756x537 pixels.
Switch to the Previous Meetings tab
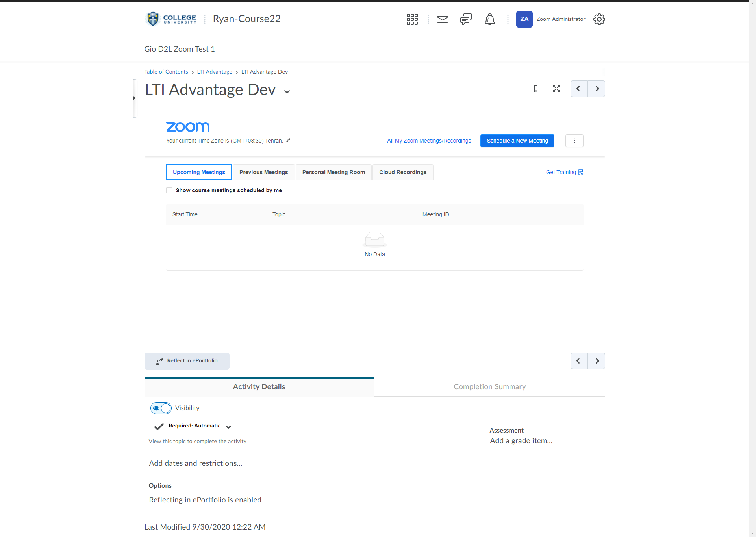pos(263,172)
